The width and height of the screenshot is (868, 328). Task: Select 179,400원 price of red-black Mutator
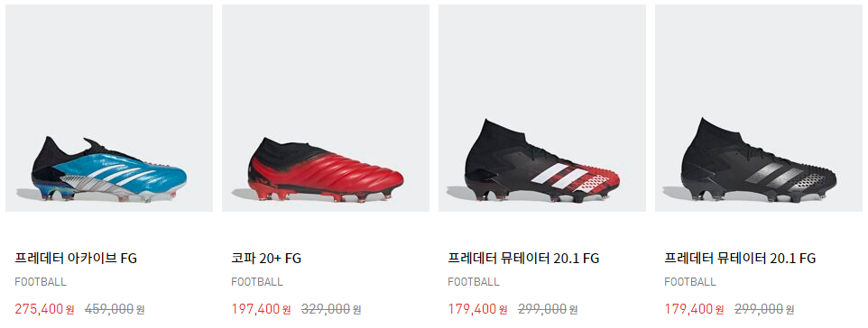click(477, 309)
